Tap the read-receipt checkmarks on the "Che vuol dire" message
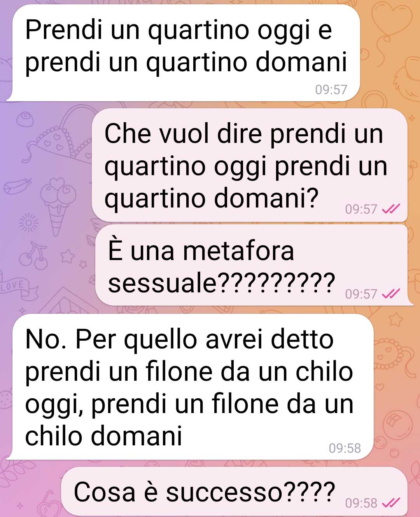 (x=390, y=209)
